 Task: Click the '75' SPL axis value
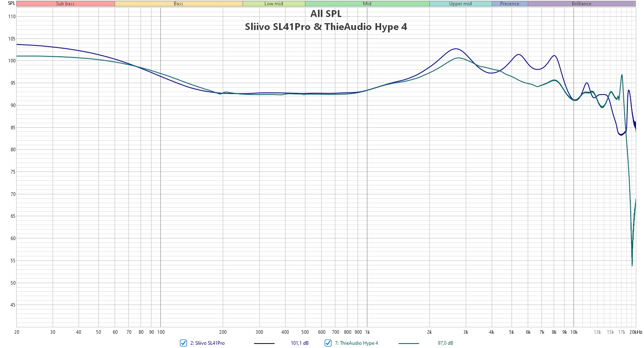[13, 172]
